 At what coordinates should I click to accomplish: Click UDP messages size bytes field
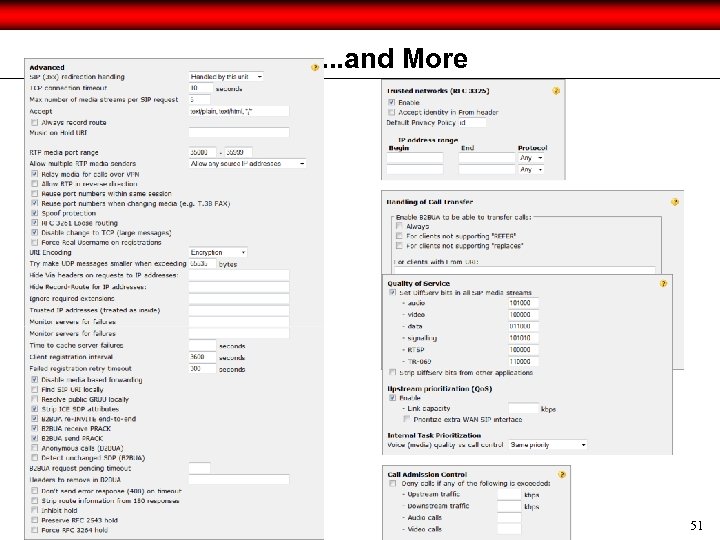(202, 264)
